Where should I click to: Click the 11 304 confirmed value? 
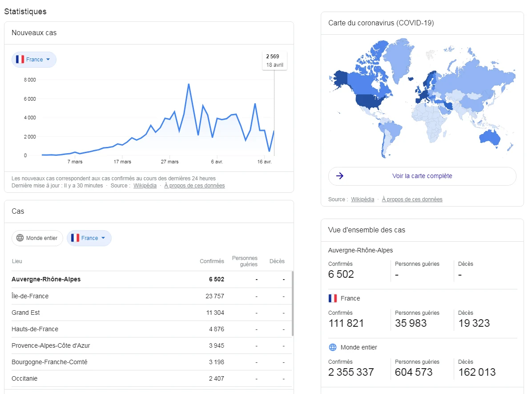point(215,313)
